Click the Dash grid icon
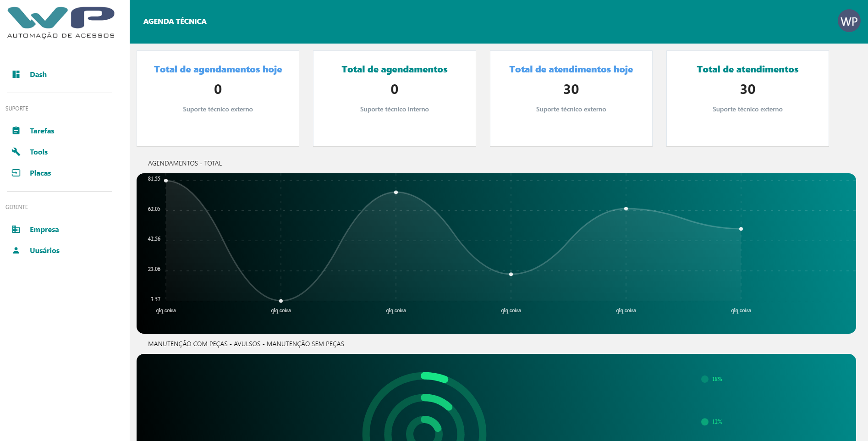This screenshot has height=441, width=868. click(16, 74)
